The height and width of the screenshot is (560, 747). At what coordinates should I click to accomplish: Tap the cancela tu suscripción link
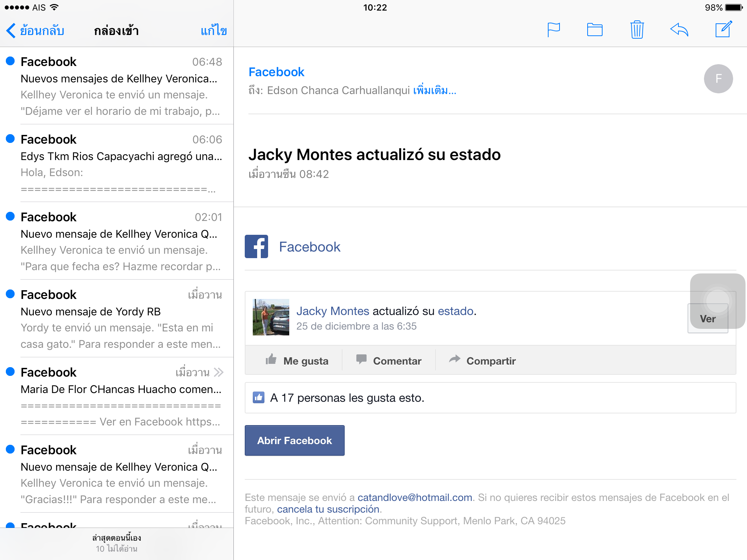coord(328,509)
